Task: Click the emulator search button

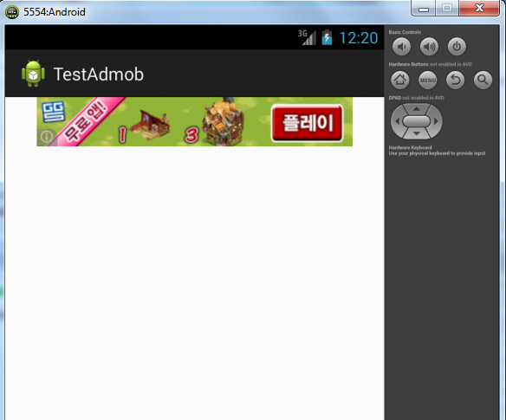Action: [x=483, y=80]
